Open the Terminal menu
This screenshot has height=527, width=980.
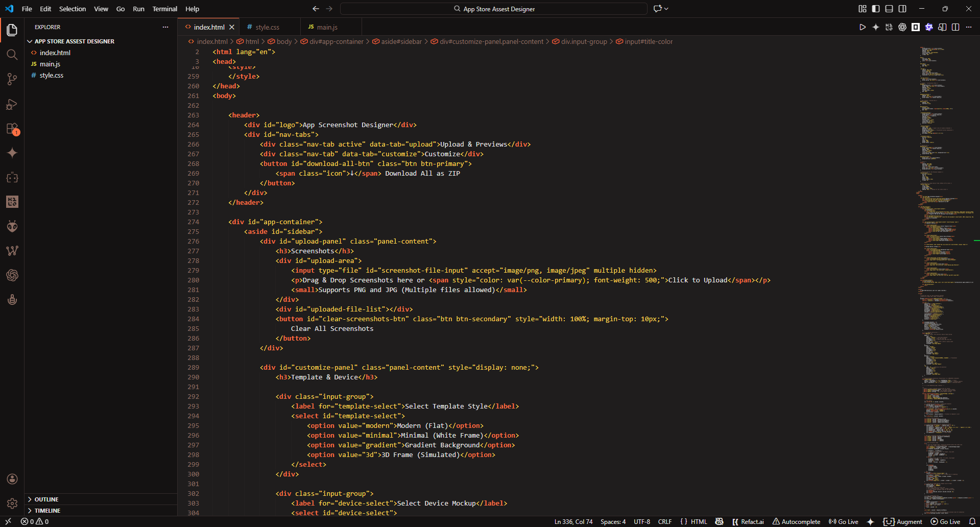click(164, 9)
